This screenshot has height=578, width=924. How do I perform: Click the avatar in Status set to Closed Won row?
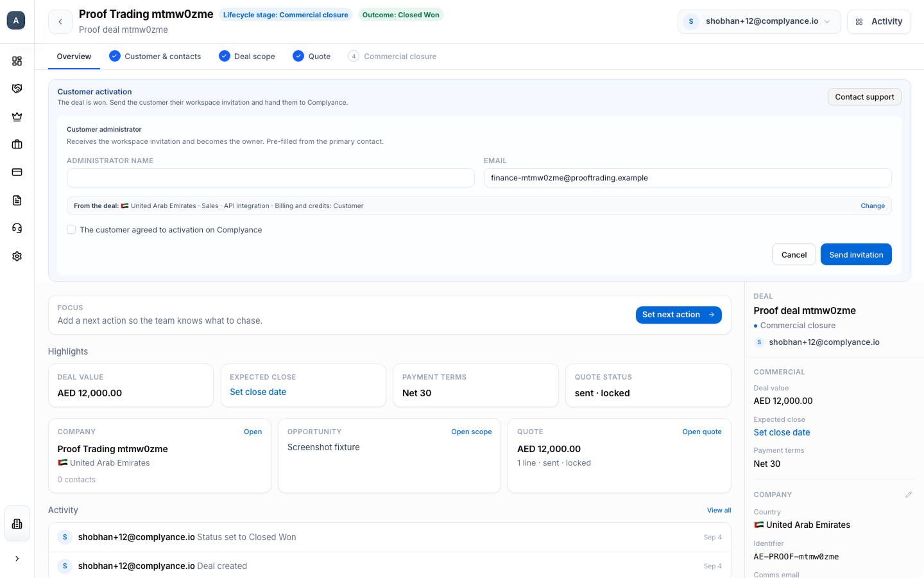pyautogui.click(x=65, y=537)
